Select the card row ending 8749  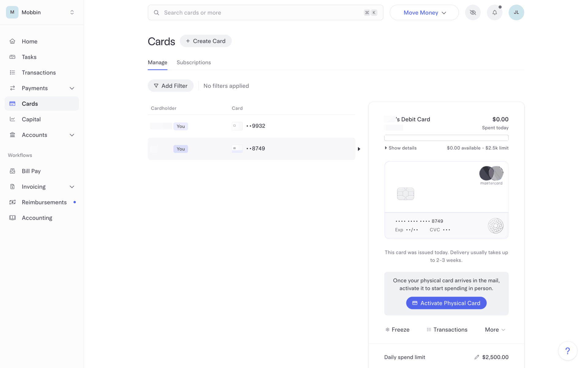(251, 149)
